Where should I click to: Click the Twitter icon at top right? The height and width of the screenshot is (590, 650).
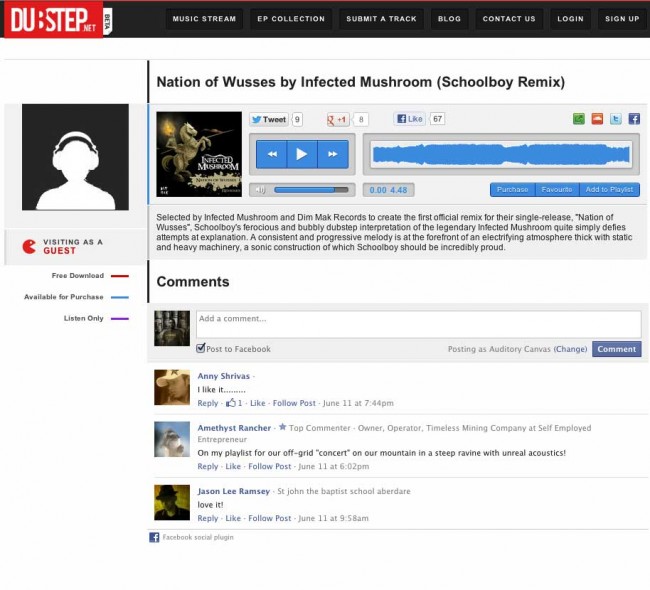point(616,119)
